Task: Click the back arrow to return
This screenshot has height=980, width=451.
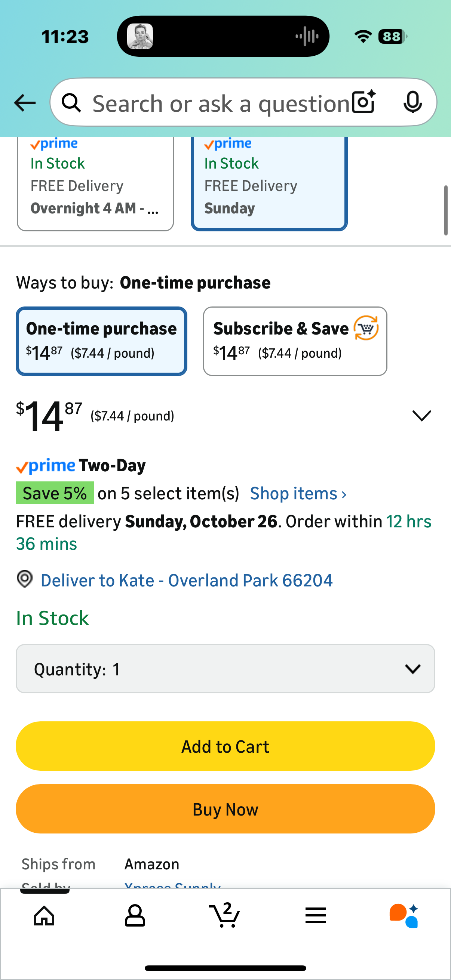Action: coord(24,102)
